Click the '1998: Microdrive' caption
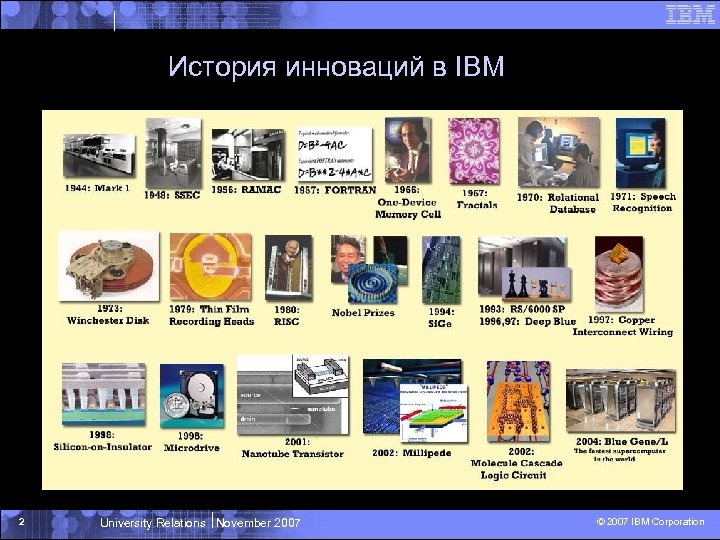Screen dimensions: 720x540 [x=191, y=442]
